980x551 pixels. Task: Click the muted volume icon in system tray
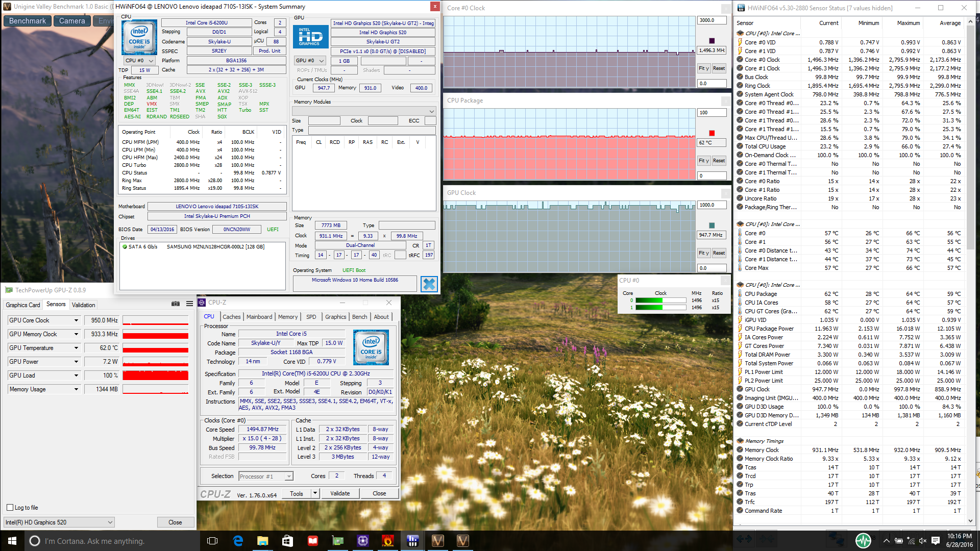(922, 541)
